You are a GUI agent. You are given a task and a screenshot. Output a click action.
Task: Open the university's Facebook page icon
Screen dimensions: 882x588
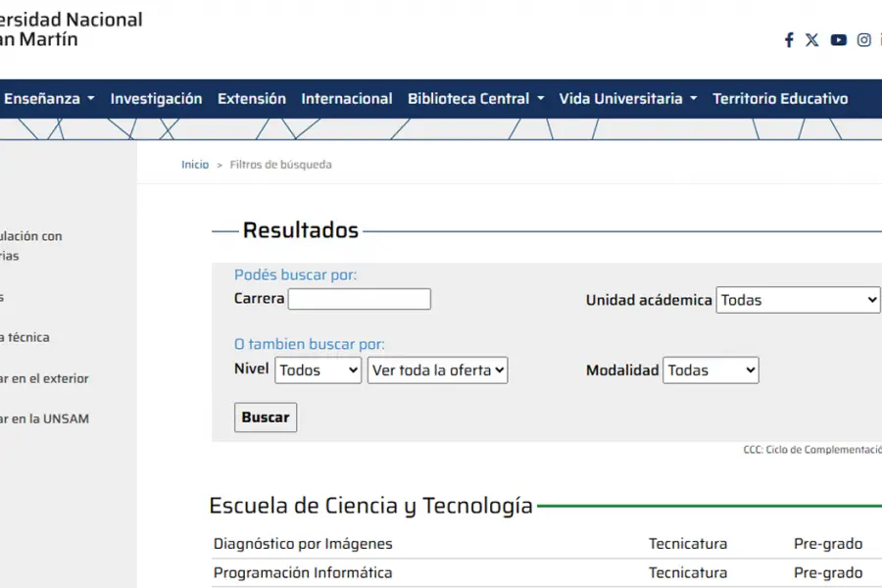point(789,40)
